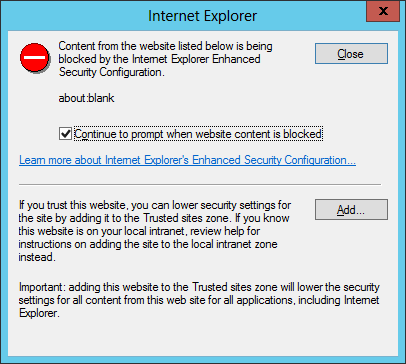Viewport: 406px width, 364px height.
Task: Click the 'Continue to prompt when website content is blocked' label
Action: click(198, 134)
